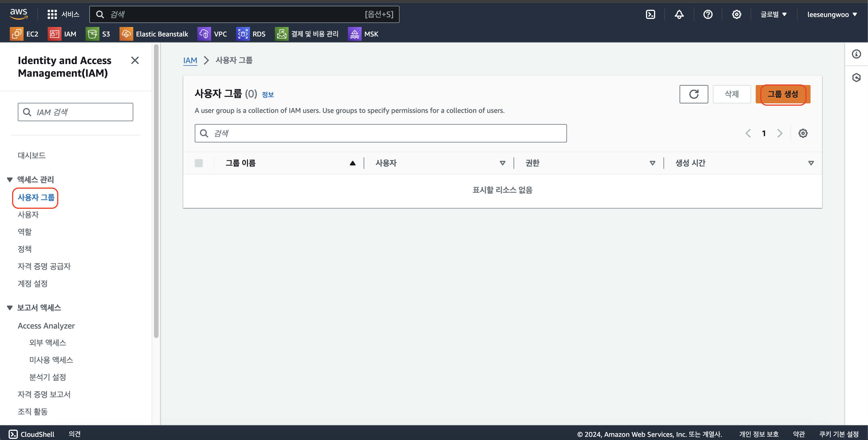Open the services grid menu
Viewport: 868px width, 440px height.
[52, 14]
